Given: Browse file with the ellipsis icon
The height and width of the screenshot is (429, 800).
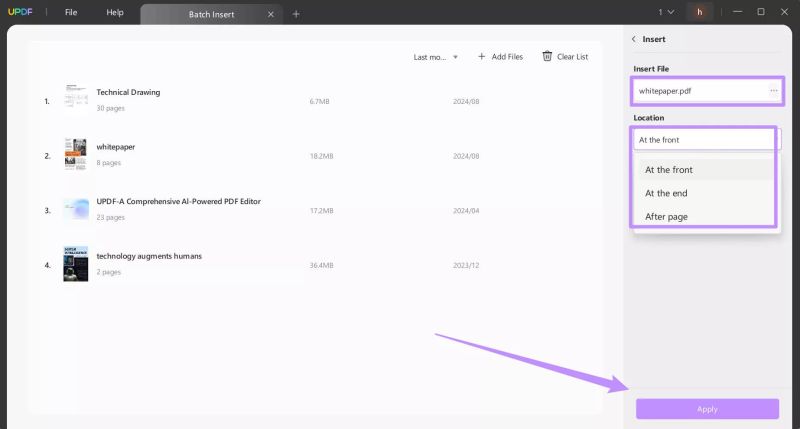Looking at the screenshot, I should pyautogui.click(x=774, y=91).
